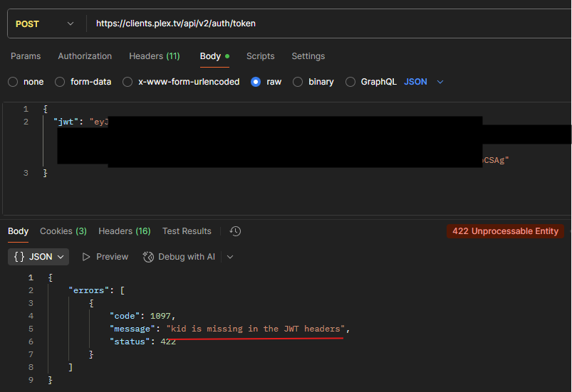The image size is (572, 392).
Task: Open the Authorization tab
Action: [x=85, y=56]
